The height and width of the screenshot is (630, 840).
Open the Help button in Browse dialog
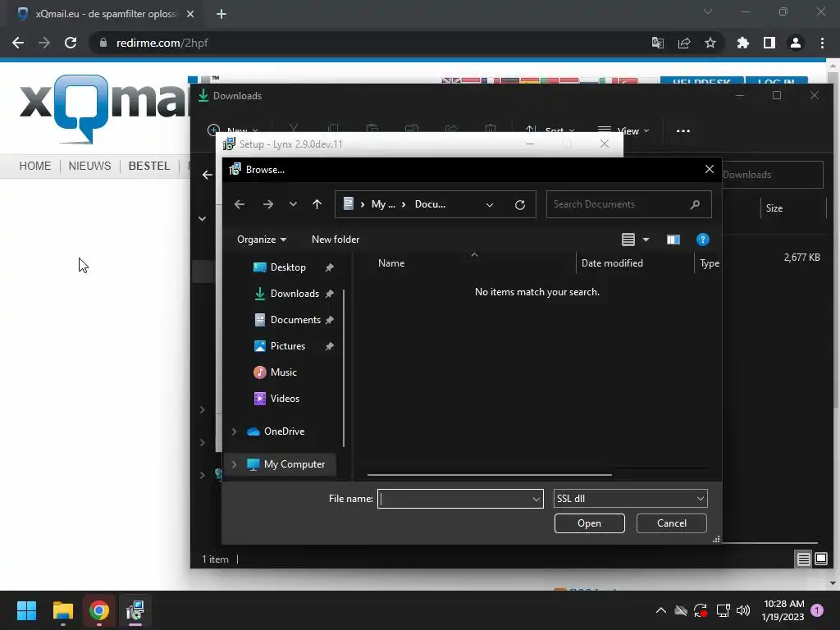[x=702, y=240]
